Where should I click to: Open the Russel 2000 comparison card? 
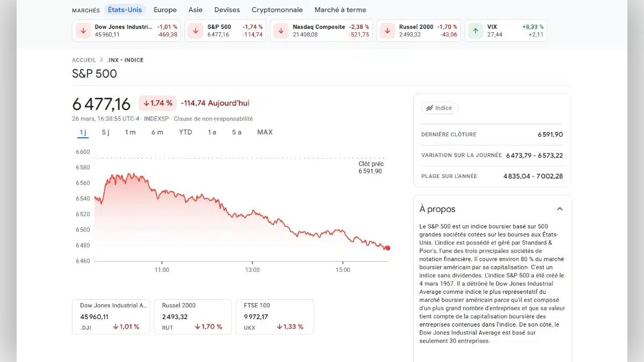tap(193, 316)
